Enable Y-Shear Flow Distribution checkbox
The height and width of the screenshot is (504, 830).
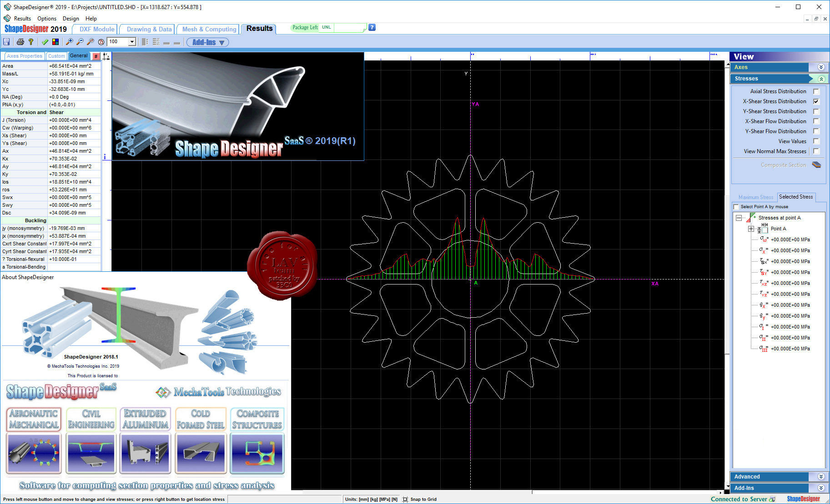click(816, 131)
